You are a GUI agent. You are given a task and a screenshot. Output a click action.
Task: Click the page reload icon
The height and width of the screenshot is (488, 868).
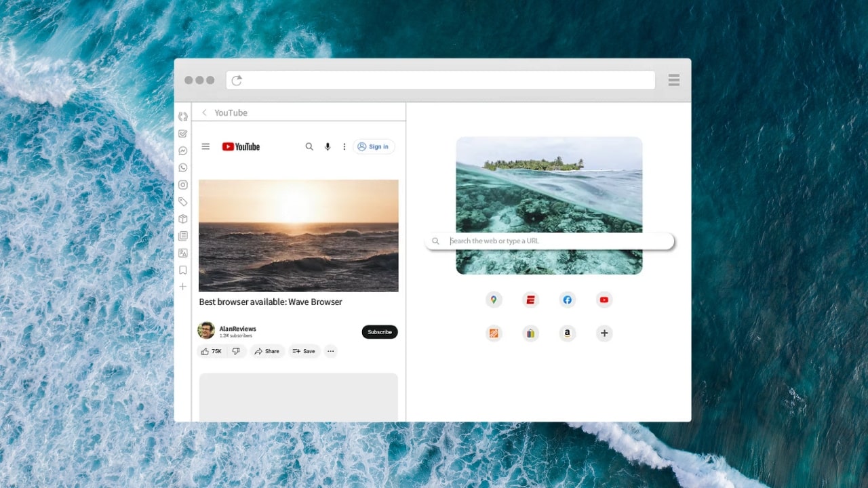pos(237,81)
